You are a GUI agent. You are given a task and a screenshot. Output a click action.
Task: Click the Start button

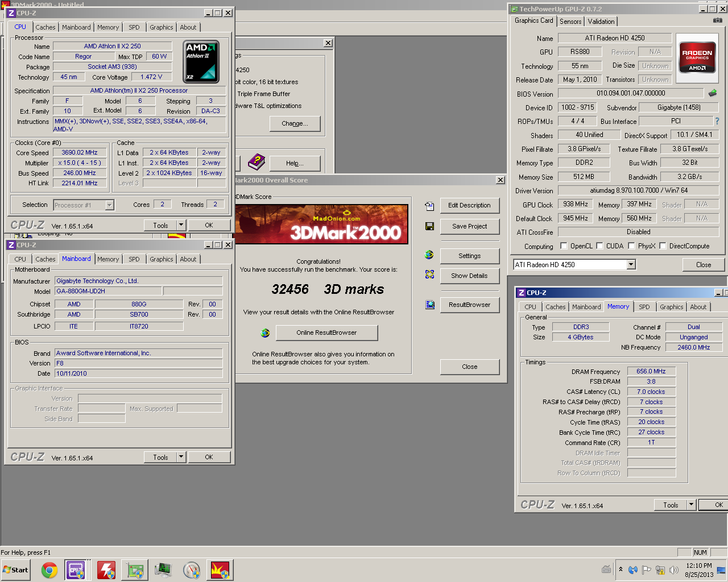click(x=15, y=570)
